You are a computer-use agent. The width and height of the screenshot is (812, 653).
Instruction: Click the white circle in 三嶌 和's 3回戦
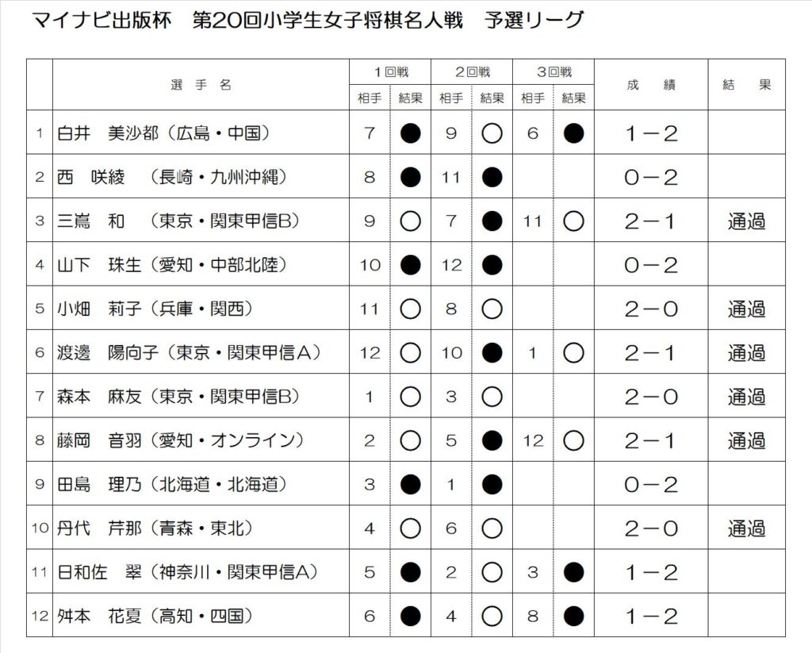tap(573, 221)
